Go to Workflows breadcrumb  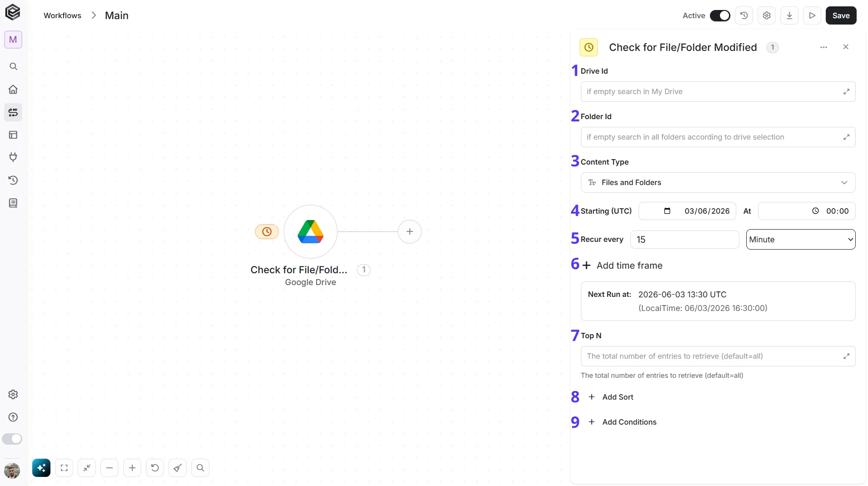pos(62,15)
